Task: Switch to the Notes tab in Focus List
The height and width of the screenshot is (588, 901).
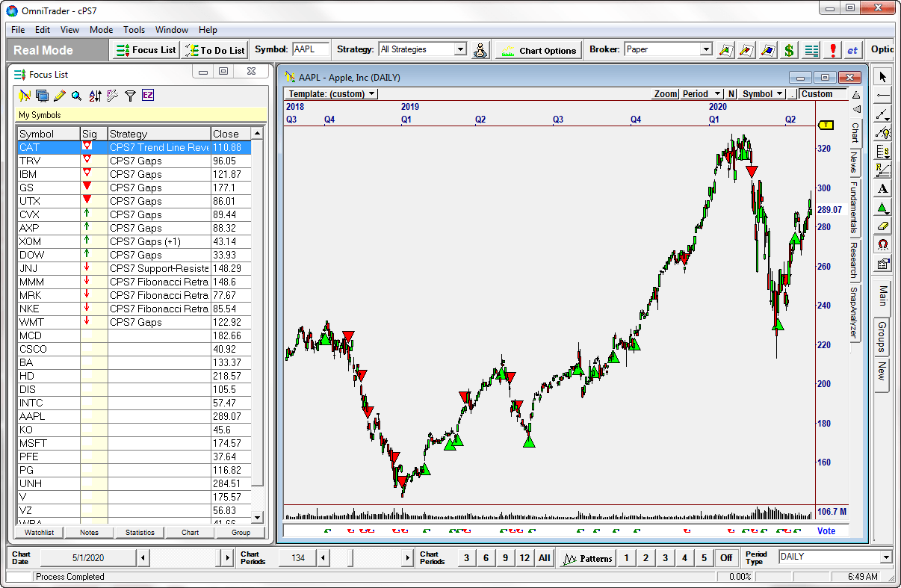Action: [89, 533]
